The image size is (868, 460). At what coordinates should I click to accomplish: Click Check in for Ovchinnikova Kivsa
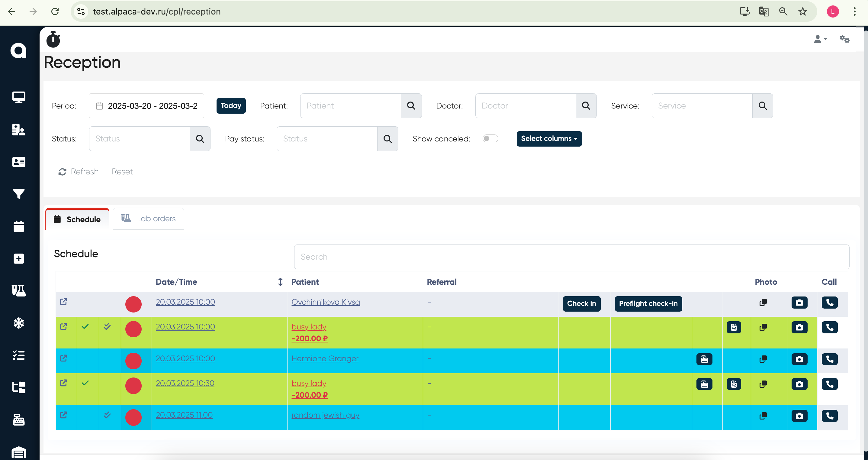tap(581, 303)
